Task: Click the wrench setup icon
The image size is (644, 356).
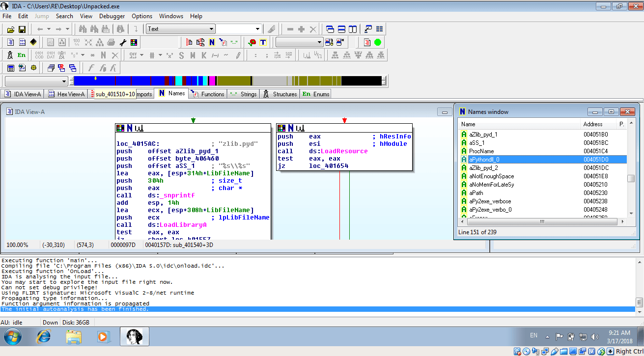Action: tap(123, 42)
